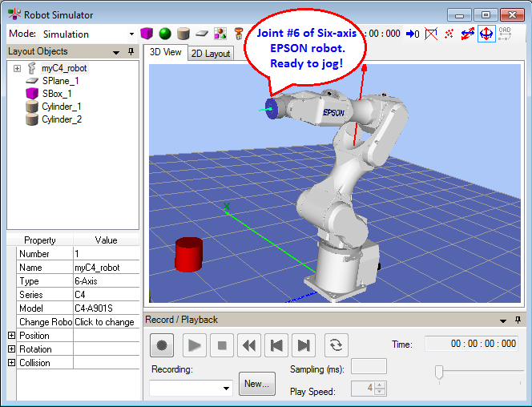Image resolution: width=532 pixels, height=407 pixels.
Task: Click the red-blue diagonal arrows icon
Action: pyautogui.click(x=468, y=34)
